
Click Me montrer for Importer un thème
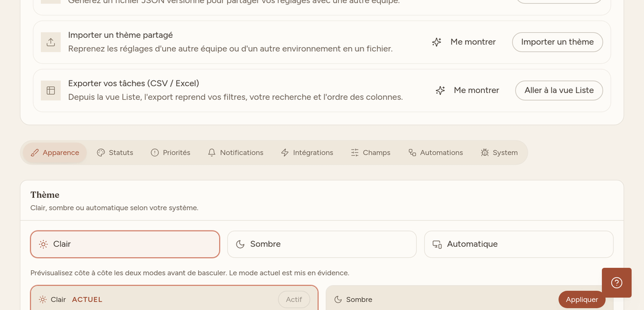coord(464,42)
